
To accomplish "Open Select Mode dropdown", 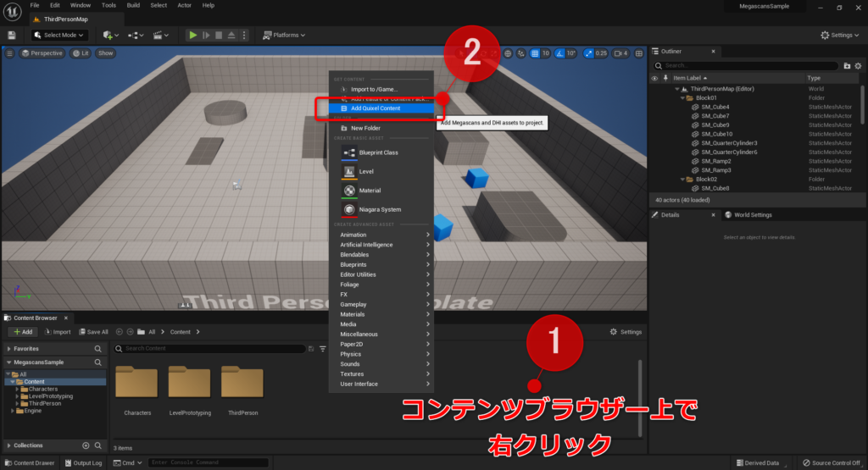I will point(58,35).
